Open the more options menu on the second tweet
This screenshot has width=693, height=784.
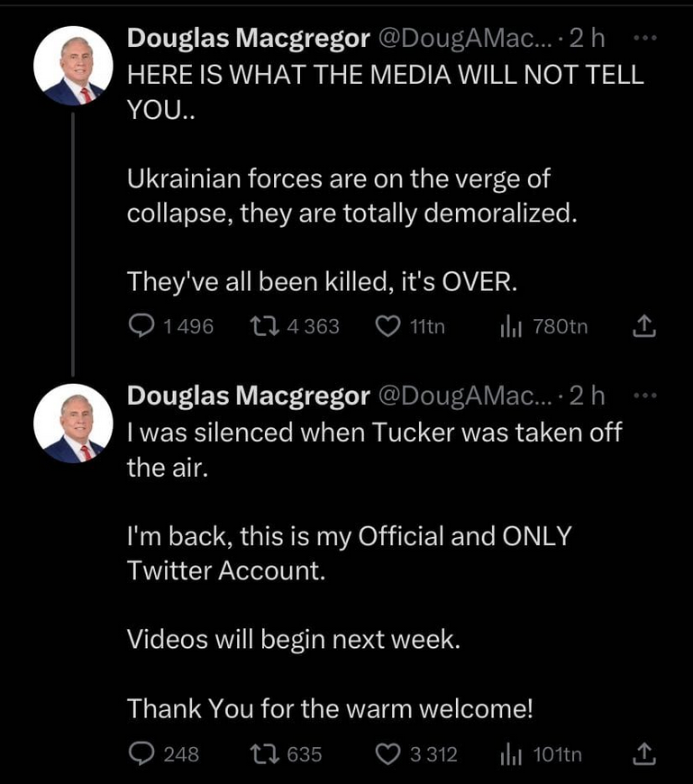click(645, 394)
